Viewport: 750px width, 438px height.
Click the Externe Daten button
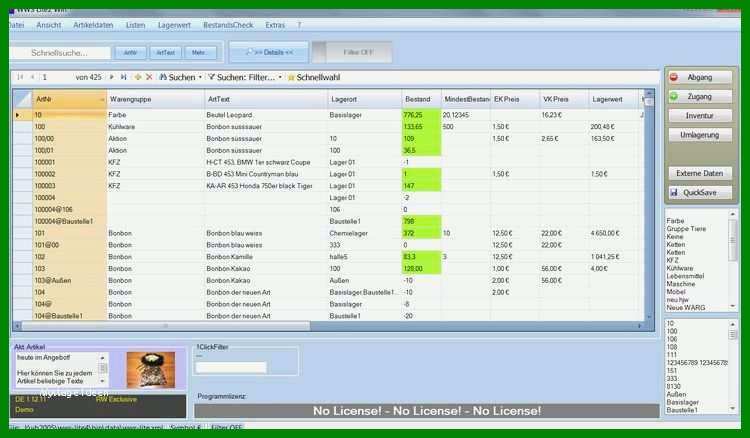(x=700, y=173)
